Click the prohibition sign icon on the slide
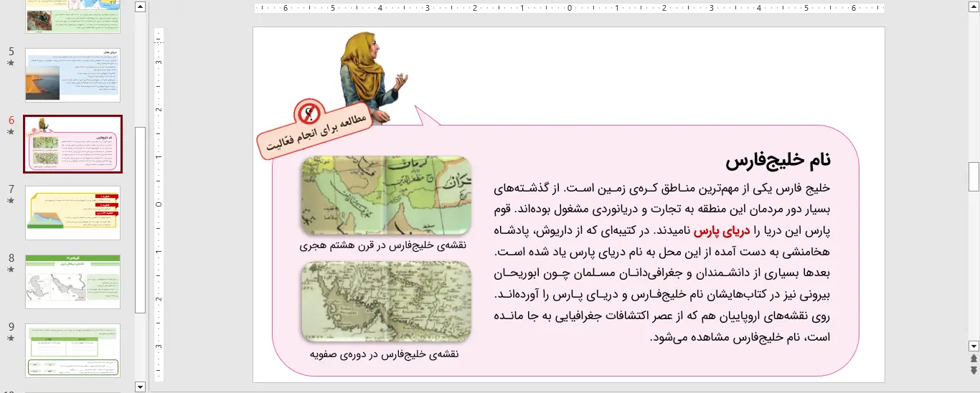 pos(309,113)
